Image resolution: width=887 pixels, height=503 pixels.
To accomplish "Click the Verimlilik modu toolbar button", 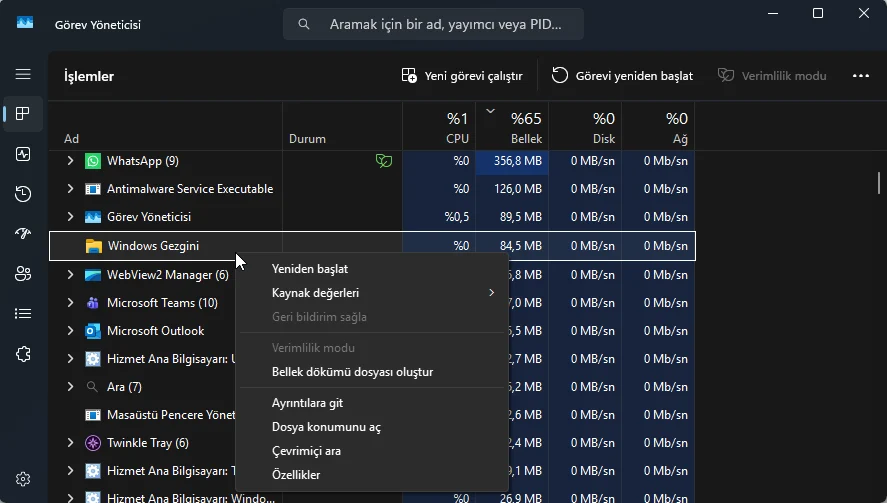I will tap(772, 76).
